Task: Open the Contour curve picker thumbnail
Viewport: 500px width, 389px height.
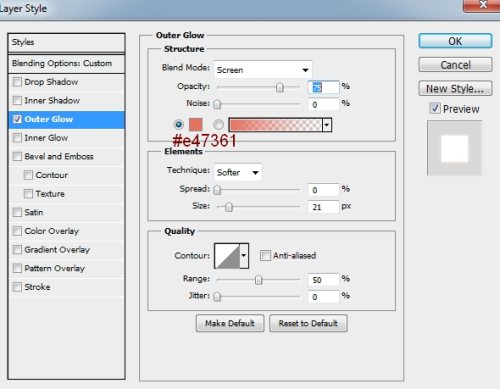Action: click(x=227, y=256)
